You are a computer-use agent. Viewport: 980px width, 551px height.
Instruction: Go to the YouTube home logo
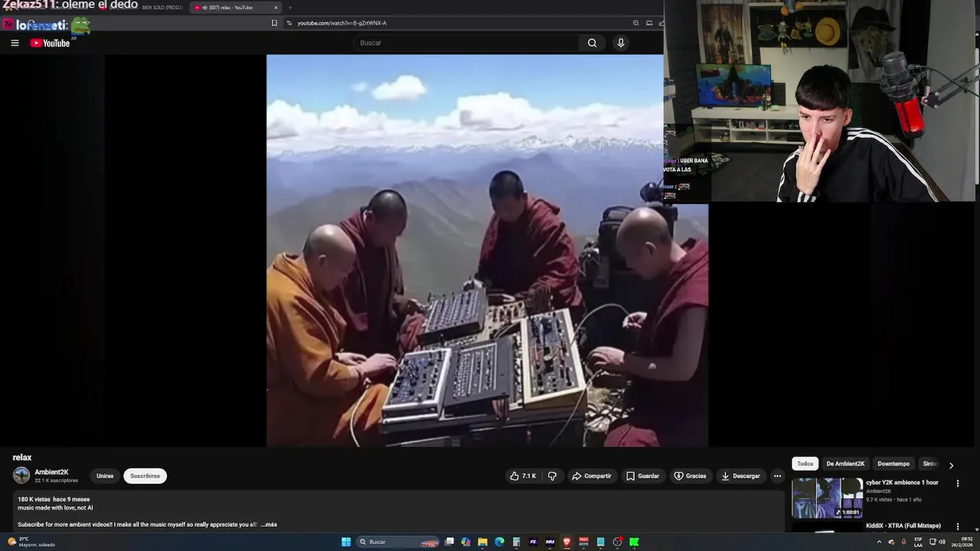pos(50,43)
